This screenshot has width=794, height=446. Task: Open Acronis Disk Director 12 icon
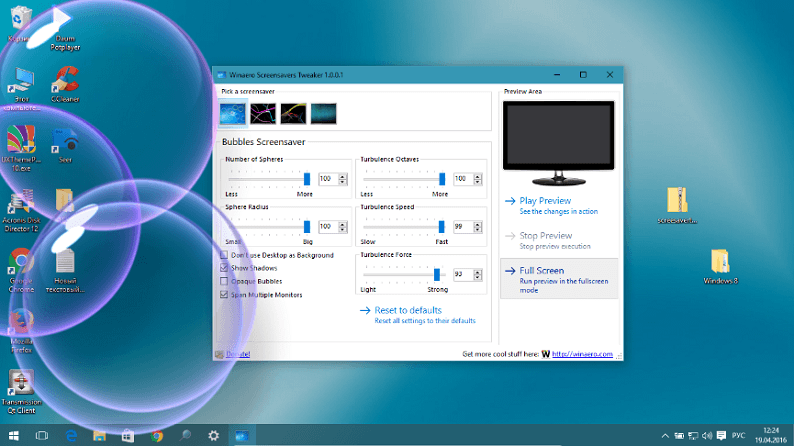point(21,210)
